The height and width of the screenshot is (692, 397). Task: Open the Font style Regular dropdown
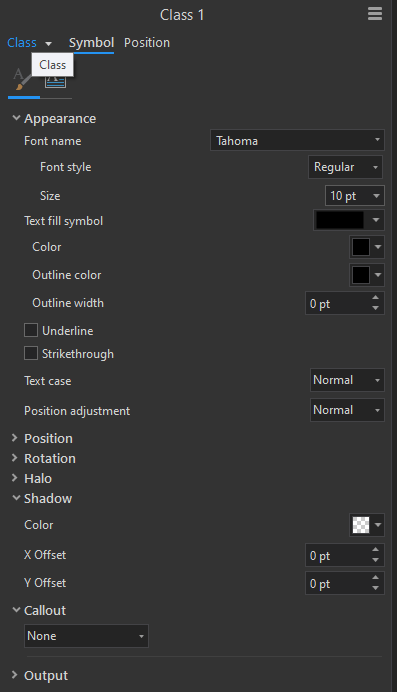345,167
